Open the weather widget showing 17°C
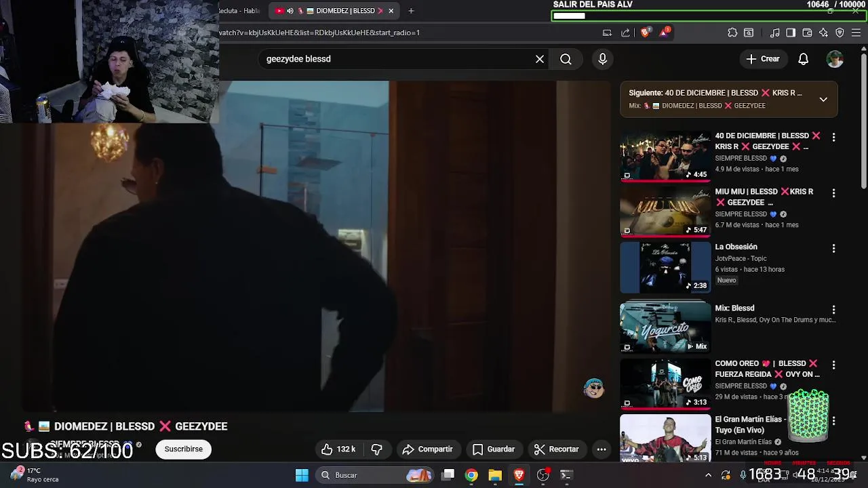The height and width of the screenshot is (488, 868). [x=34, y=474]
